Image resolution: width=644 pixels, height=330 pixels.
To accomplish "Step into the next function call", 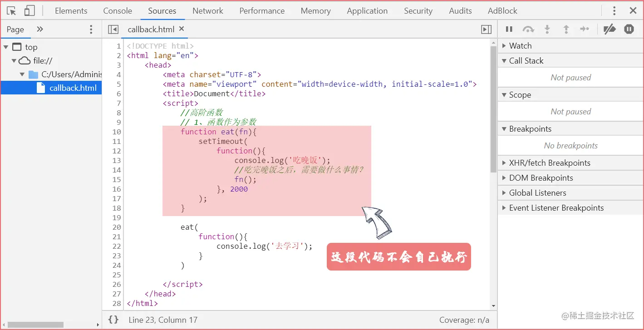I will [x=547, y=29].
